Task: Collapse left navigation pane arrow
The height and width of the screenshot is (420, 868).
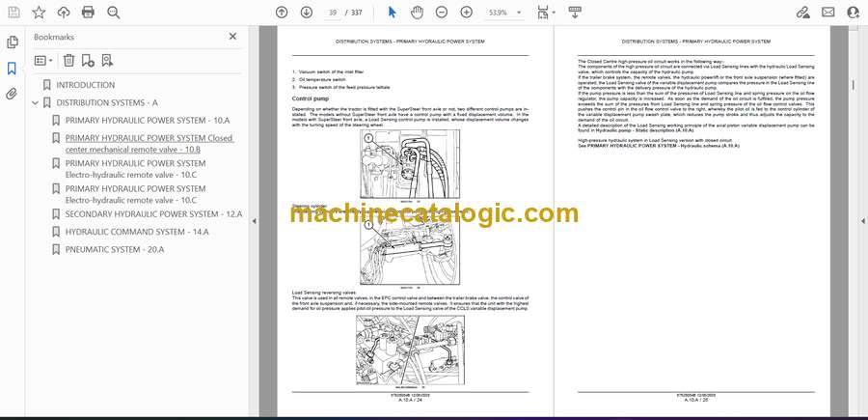Action: [x=254, y=221]
